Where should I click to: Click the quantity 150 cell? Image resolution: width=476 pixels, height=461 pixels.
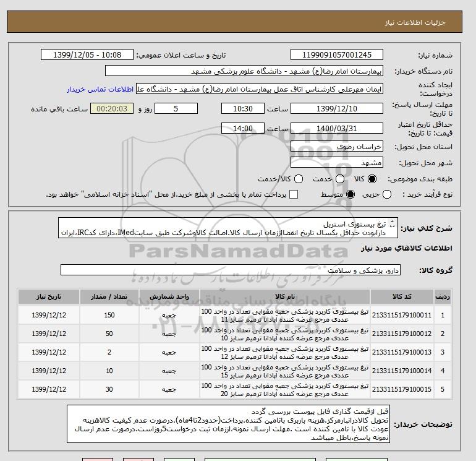tap(109, 315)
